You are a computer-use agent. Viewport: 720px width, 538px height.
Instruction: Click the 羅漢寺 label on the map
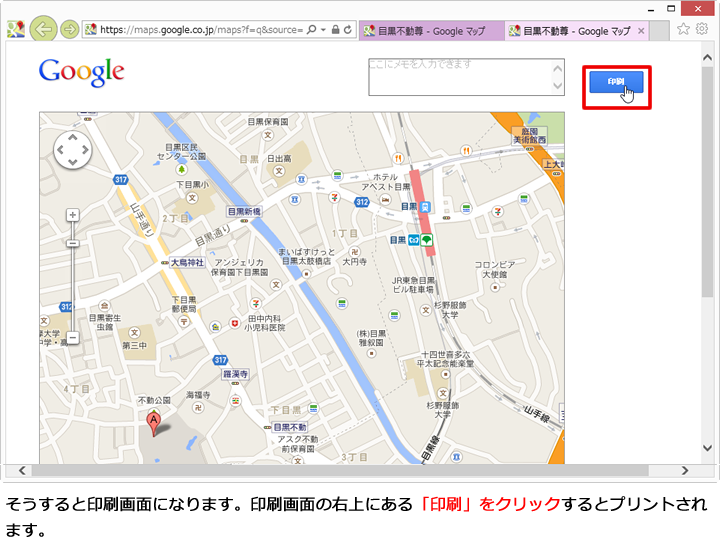click(235, 374)
